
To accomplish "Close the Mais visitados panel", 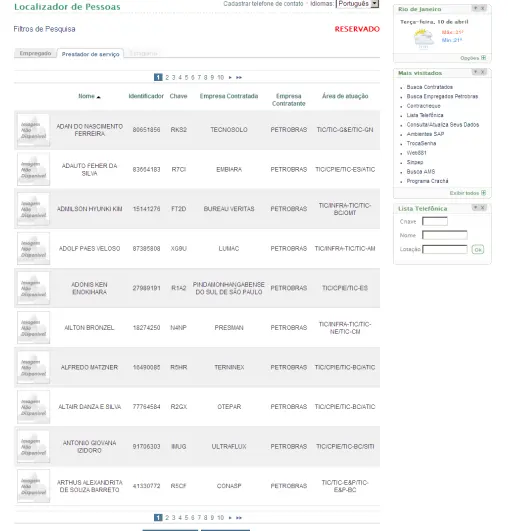I will point(483,72).
